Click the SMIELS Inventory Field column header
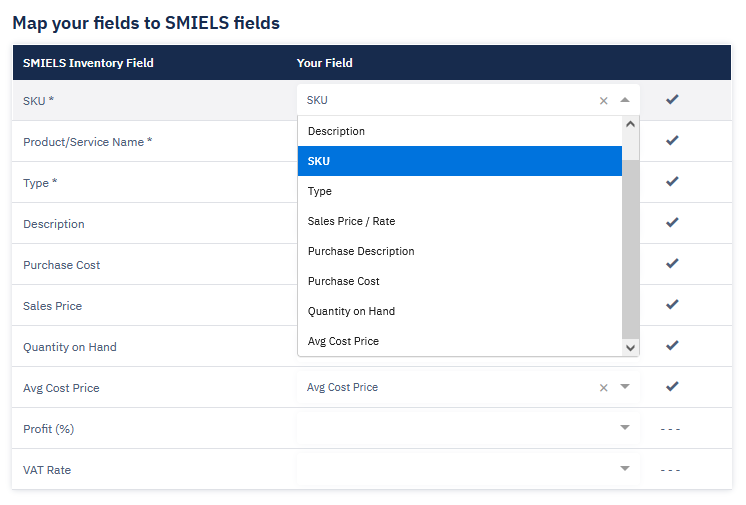 point(88,63)
